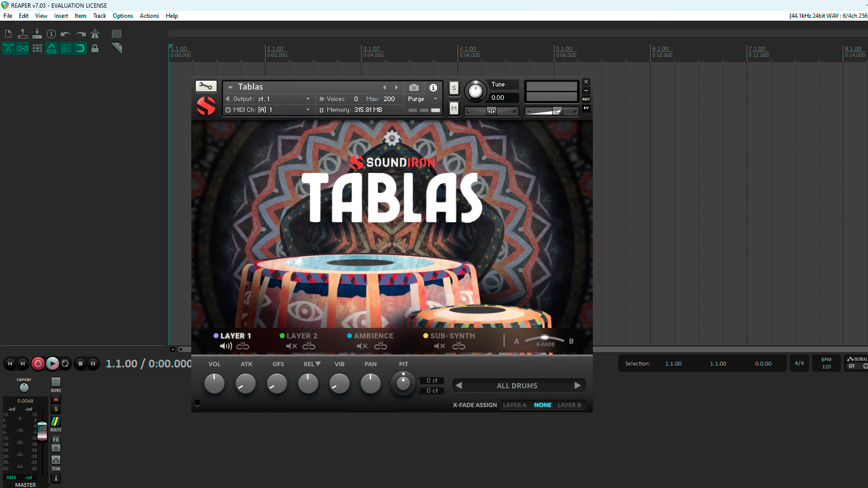Screen dimensions: 868x488
Task: Click the Undo arrow in toolbar
Action: tap(66, 34)
